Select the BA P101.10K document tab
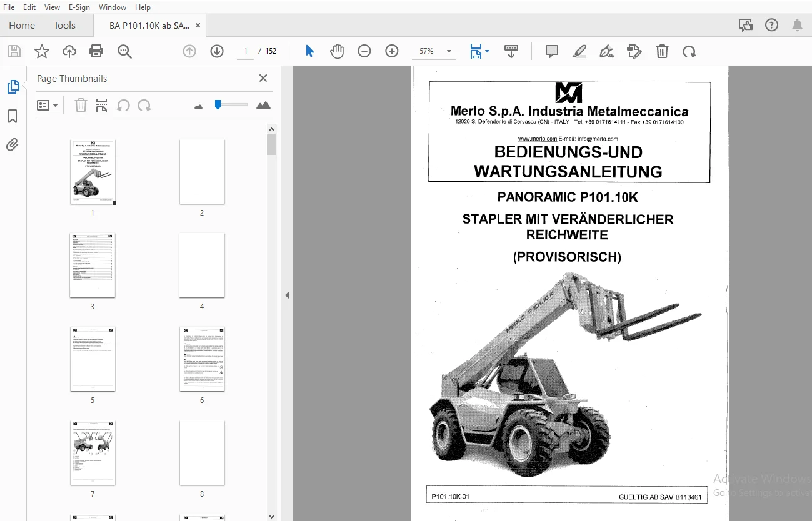Image resolution: width=812 pixels, height=521 pixels. 149,26
